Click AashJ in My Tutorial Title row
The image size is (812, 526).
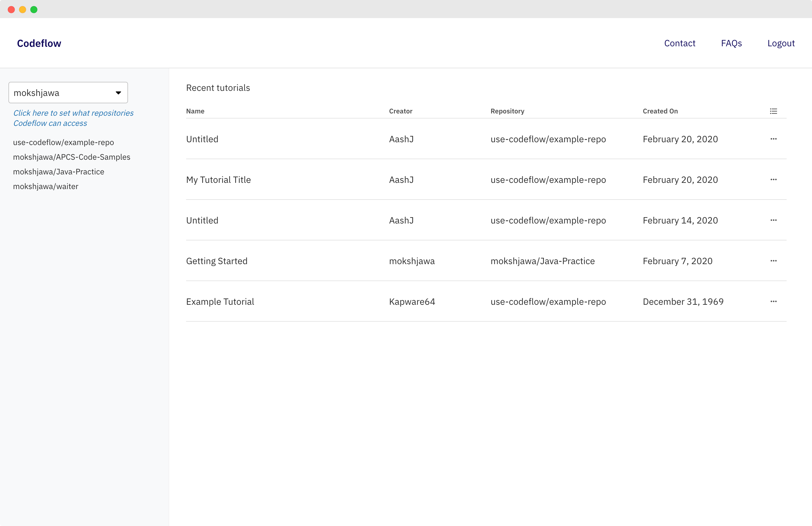(401, 180)
